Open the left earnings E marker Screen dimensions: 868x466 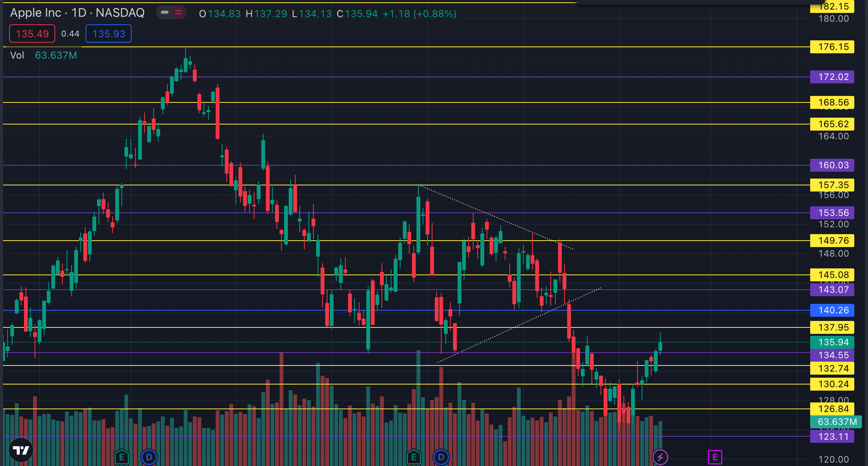pos(122,457)
